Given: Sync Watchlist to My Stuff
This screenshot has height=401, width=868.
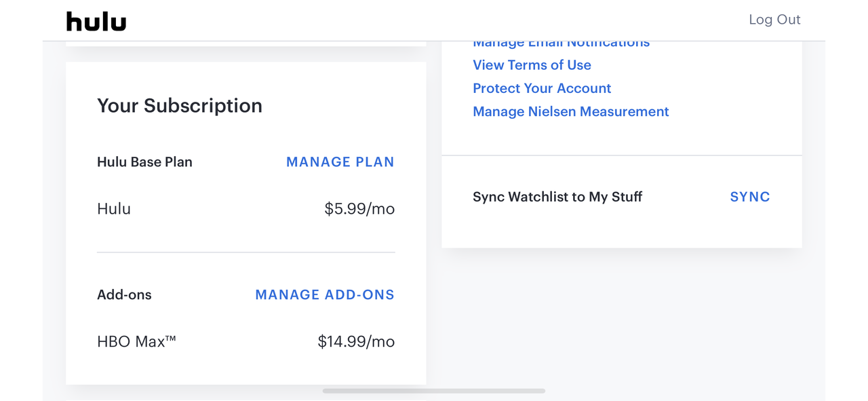Looking at the screenshot, I should coord(750,197).
